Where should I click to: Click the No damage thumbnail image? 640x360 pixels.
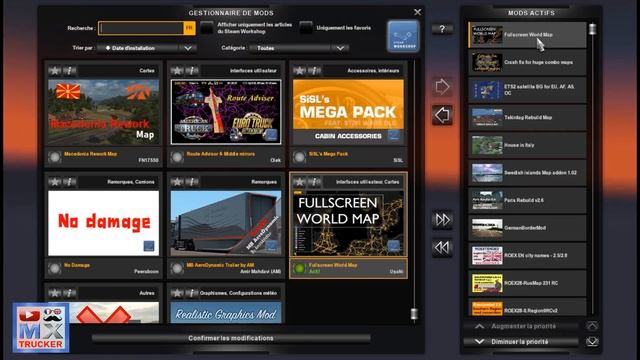point(104,223)
